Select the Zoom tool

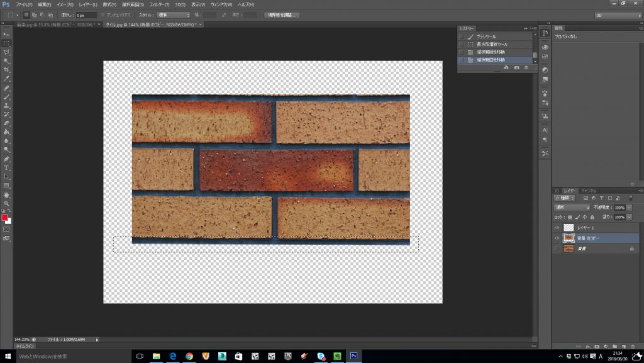(x=7, y=204)
